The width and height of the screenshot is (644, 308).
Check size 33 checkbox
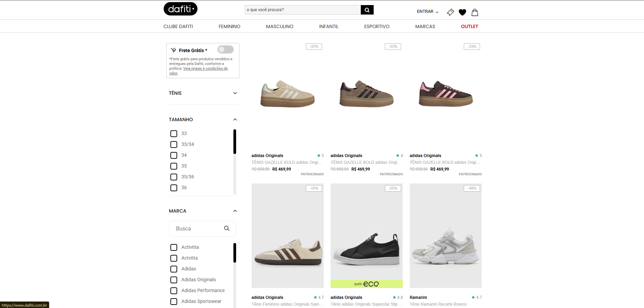(x=174, y=134)
